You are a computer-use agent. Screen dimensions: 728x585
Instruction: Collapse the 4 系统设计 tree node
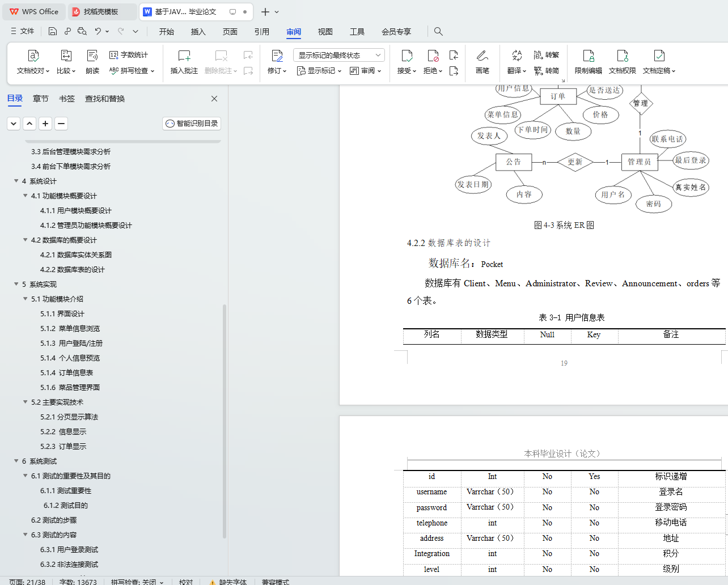16,181
